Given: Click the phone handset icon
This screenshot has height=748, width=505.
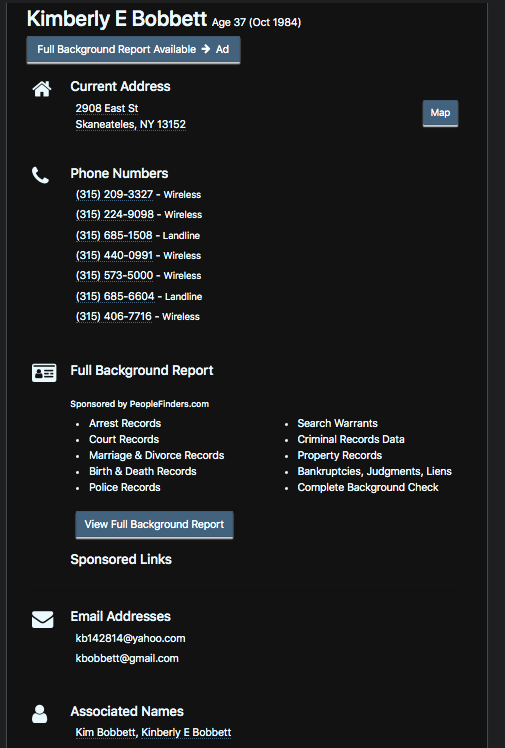Looking at the screenshot, I should [41, 175].
